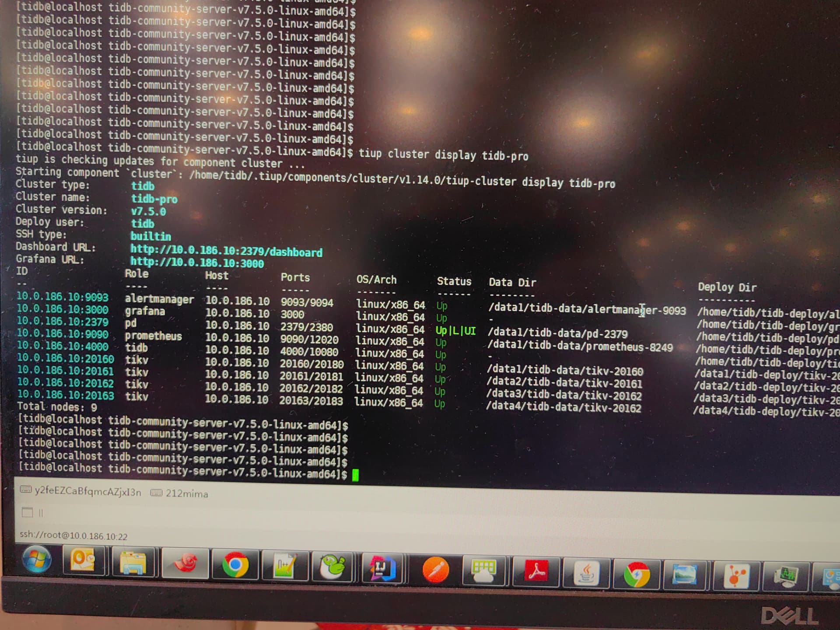Viewport: 840px width, 630px height.
Task: Click the 'pd' role entry
Action: [130, 323]
